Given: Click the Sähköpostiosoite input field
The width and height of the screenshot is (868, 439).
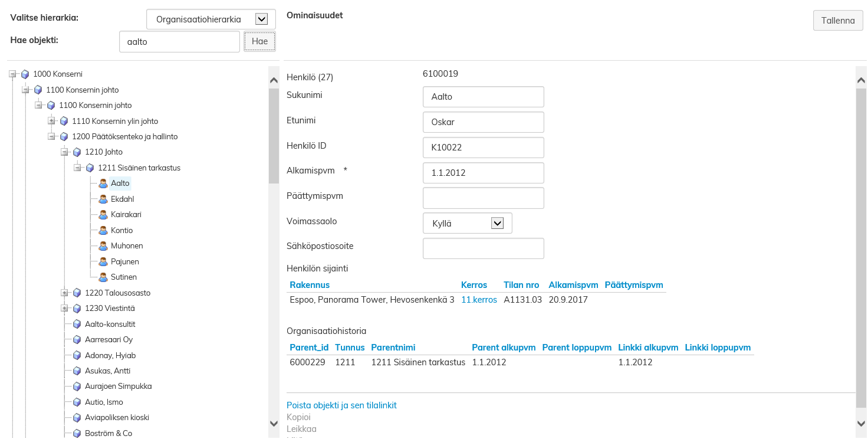Looking at the screenshot, I should (x=483, y=248).
